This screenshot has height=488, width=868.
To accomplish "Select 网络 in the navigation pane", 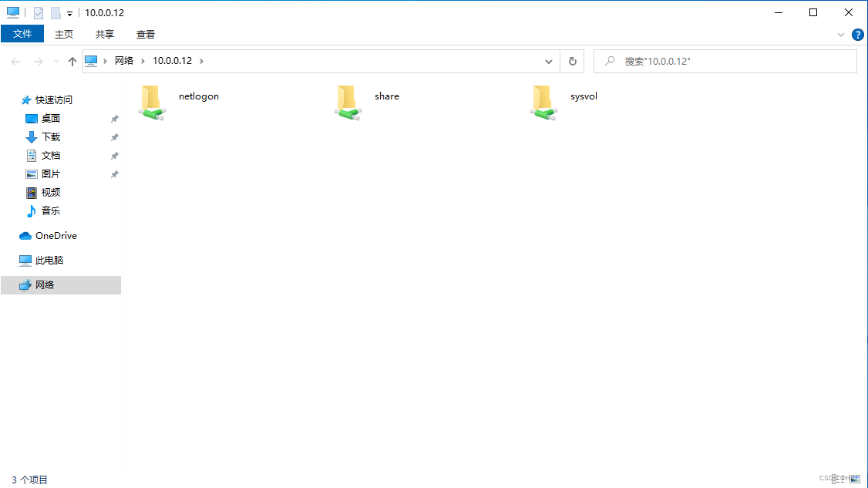I will click(x=61, y=285).
